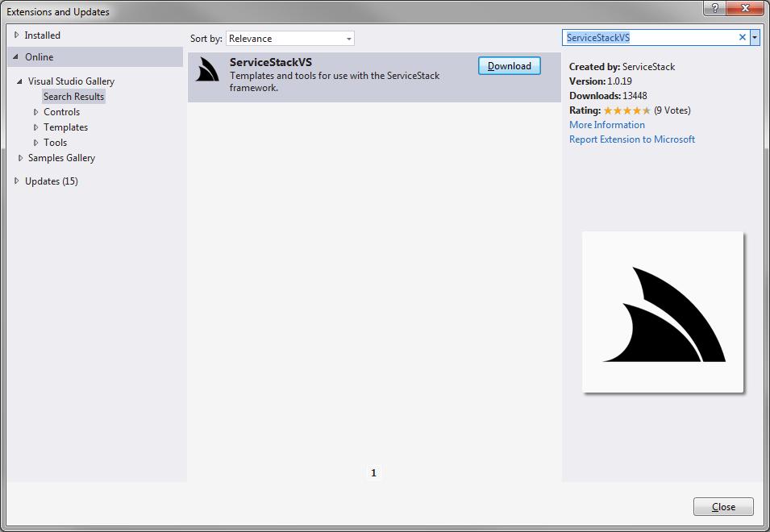
Task: Select Search Results in the tree
Action: (73, 97)
